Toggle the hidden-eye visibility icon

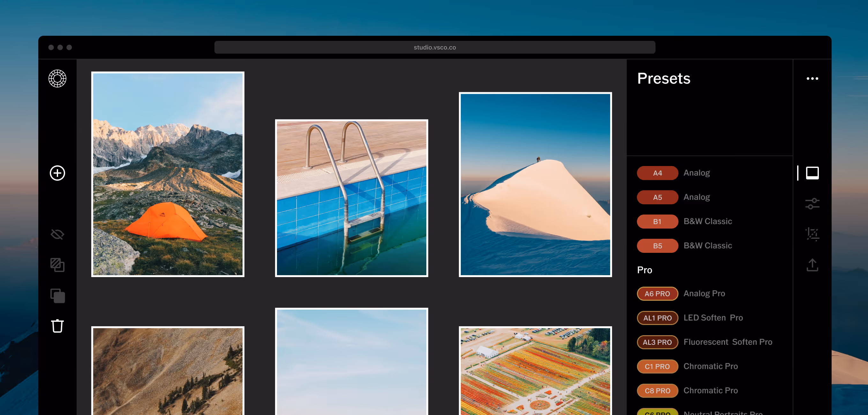point(57,234)
